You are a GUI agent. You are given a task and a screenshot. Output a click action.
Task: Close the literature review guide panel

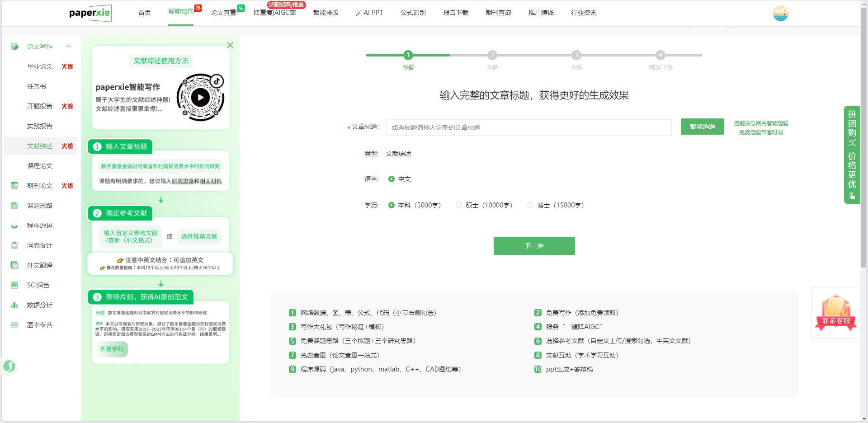(230, 45)
